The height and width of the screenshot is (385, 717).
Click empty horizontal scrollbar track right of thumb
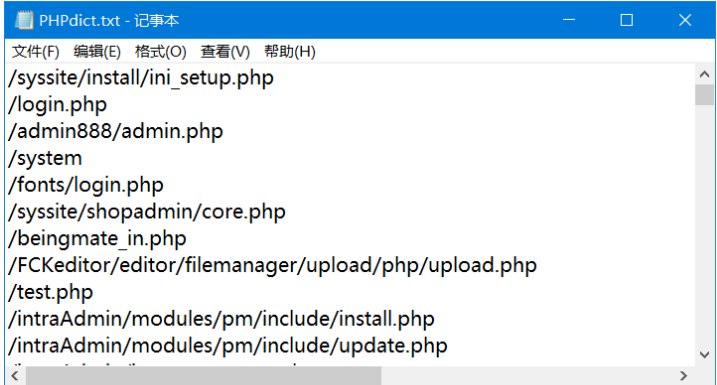point(528,376)
